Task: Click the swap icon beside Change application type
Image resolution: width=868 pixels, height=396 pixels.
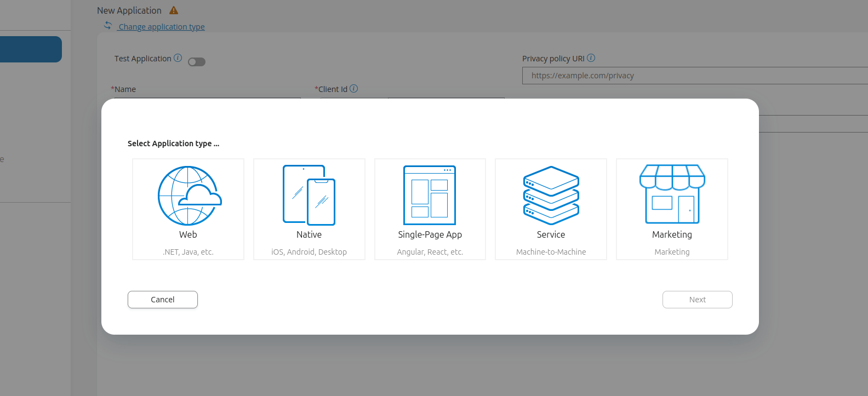Action: tap(108, 26)
